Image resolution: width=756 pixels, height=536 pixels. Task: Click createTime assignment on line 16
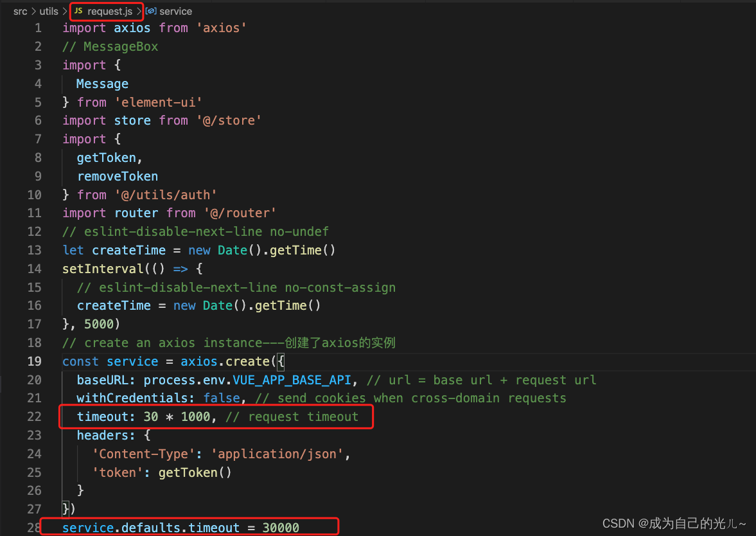tap(114, 306)
